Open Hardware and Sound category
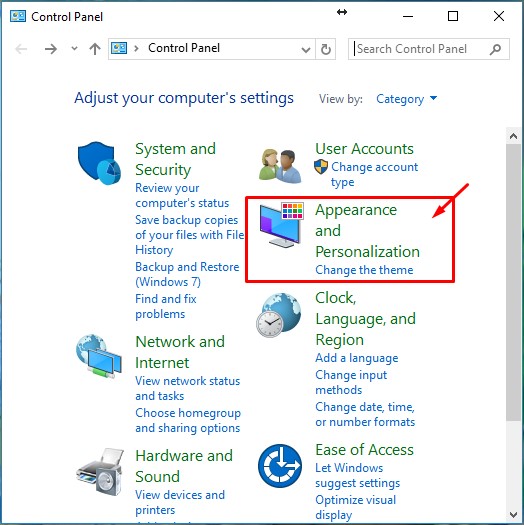This screenshot has height=525, width=524. (x=184, y=466)
